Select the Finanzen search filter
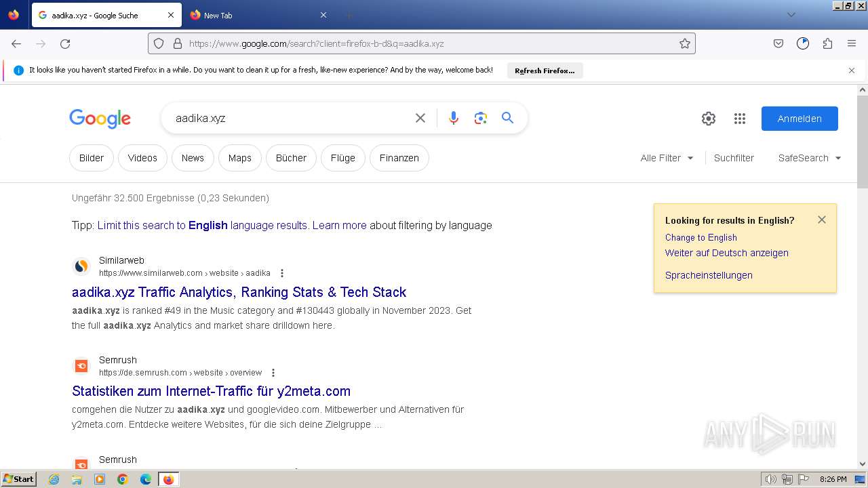The width and height of the screenshot is (868, 488). tap(399, 158)
